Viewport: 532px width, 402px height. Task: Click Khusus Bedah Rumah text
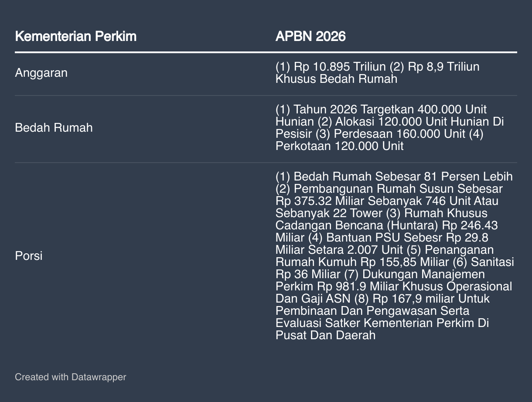[x=336, y=79]
